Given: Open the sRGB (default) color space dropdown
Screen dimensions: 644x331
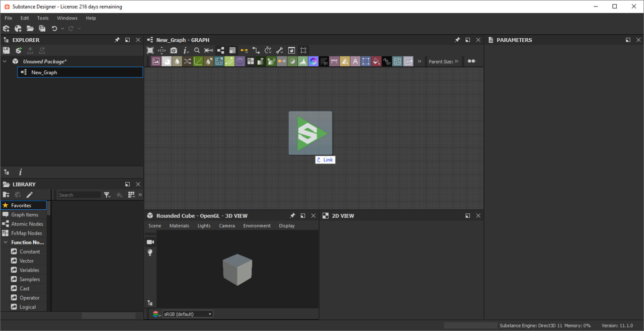Looking at the screenshot, I should pos(188,314).
